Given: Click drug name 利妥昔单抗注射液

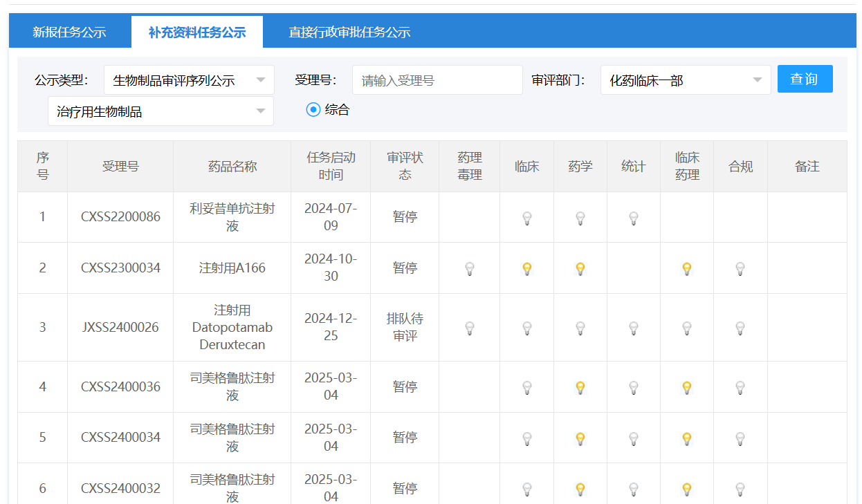Looking at the screenshot, I should pyautogui.click(x=232, y=217).
